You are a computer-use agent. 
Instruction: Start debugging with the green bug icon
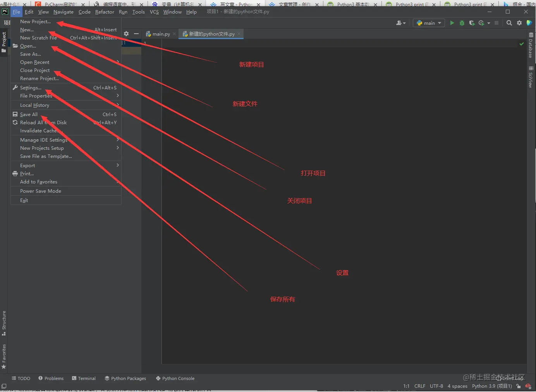tap(462, 23)
